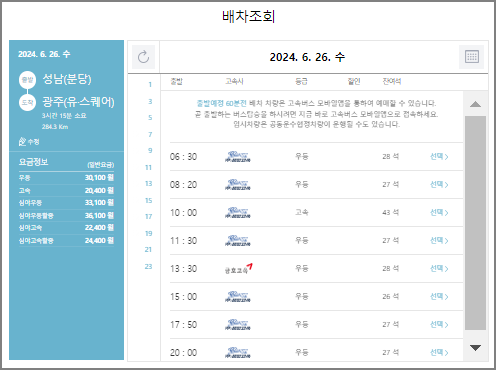Click the 우등 30,100 원 fare row
The height and width of the screenshot is (370, 496).
coord(66,178)
